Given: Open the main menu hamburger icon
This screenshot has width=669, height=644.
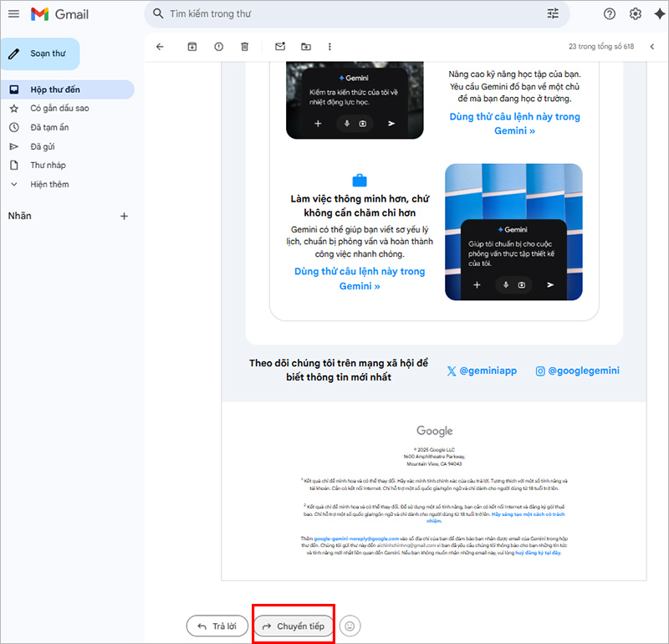Looking at the screenshot, I should tap(13, 14).
